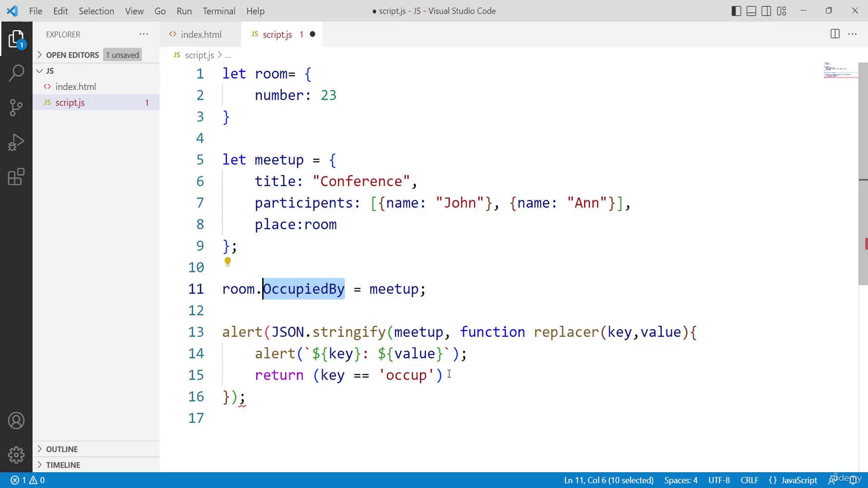Image resolution: width=868 pixels, height=488 pixels.
Task: Switch to the index.html tab
Action: click(x=200, y=34)
